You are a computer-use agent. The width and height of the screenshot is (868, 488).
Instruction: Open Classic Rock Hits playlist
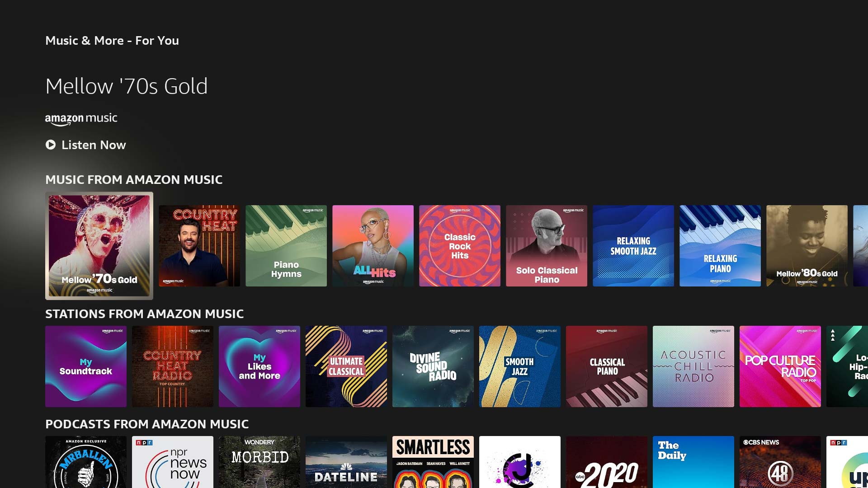tap(460, 246)
